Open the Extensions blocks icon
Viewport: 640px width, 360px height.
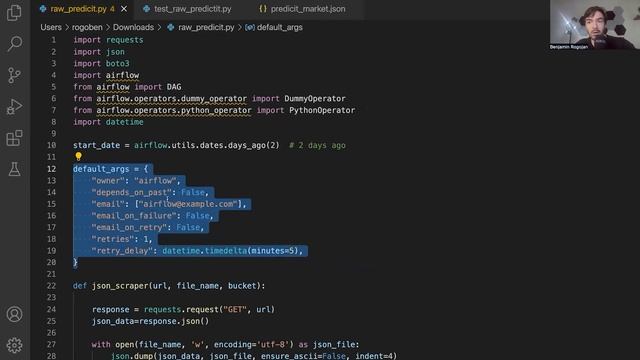pyautogui.click(x=14, y=138)
